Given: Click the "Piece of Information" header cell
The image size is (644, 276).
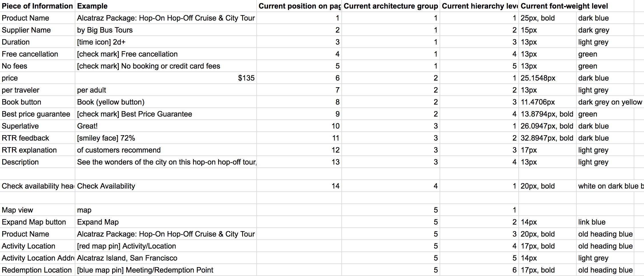Looking at the screenshot, I should [37, 6].
